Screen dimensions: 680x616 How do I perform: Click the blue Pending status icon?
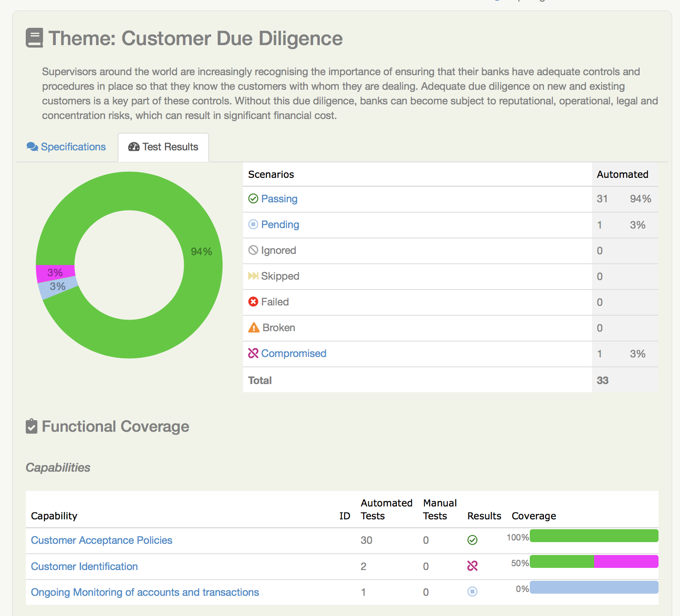(x=253, y=224)
